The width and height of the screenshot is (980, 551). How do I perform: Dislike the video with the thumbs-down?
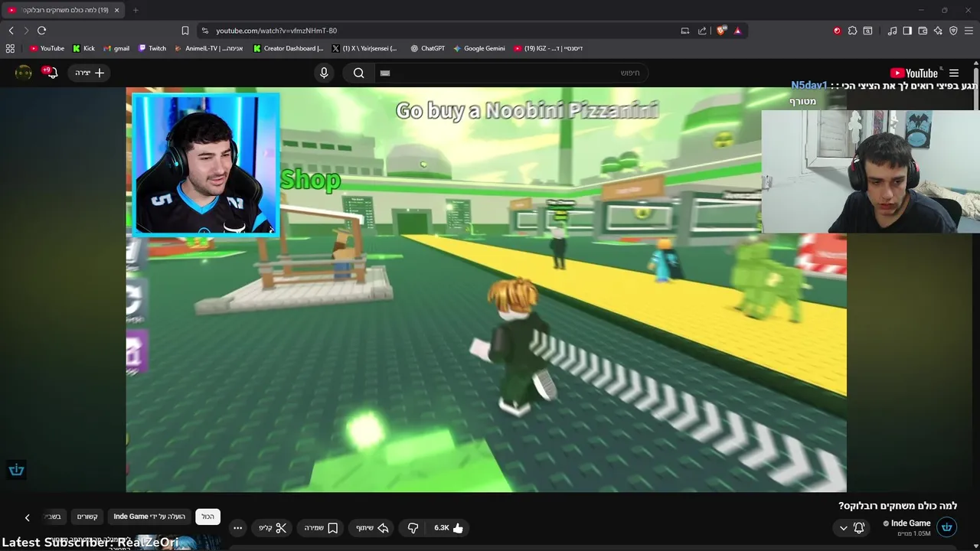tap(413, 528)
